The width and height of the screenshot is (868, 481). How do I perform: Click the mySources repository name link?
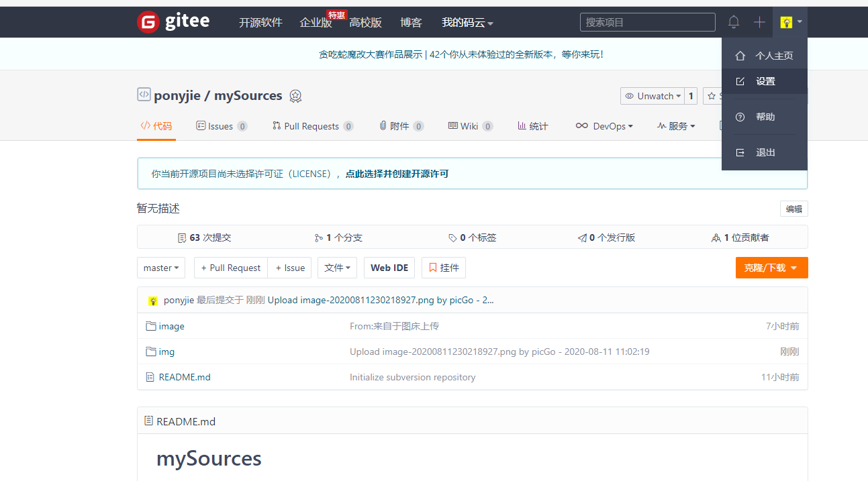tap(248, 95)
